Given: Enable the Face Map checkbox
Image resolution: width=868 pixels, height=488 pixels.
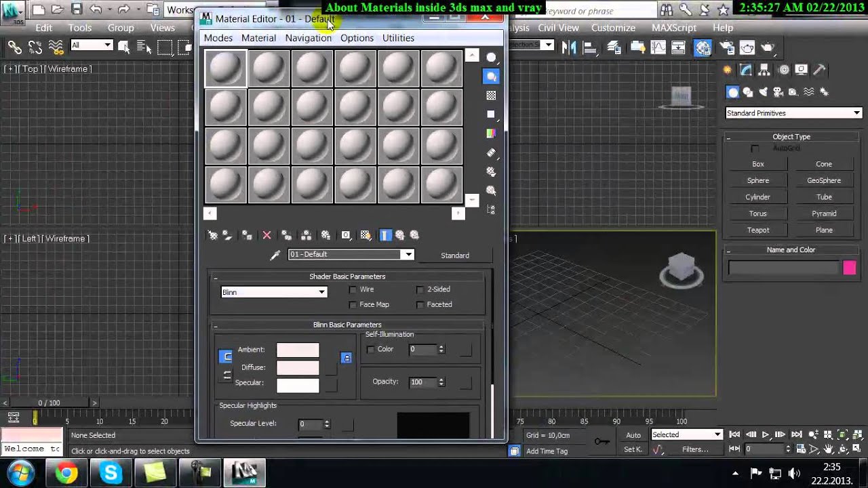Looking at the screenshot, I should pyautogui.click(x=353, y=305).
